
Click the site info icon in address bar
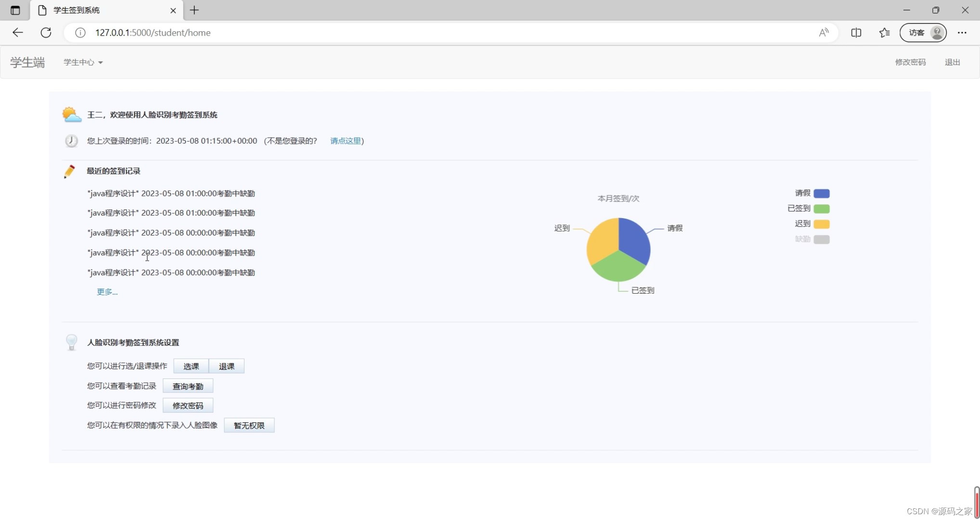coord(80,33)
